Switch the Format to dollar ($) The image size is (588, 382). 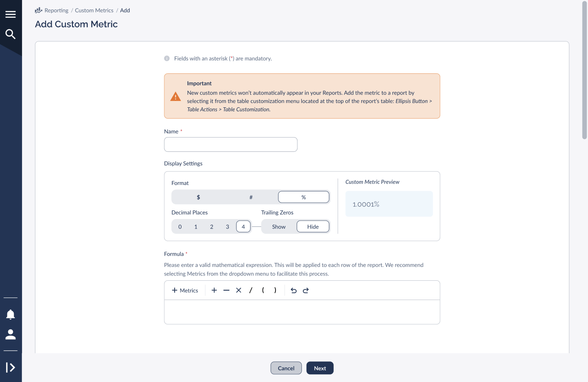click(x=198, y=197)
